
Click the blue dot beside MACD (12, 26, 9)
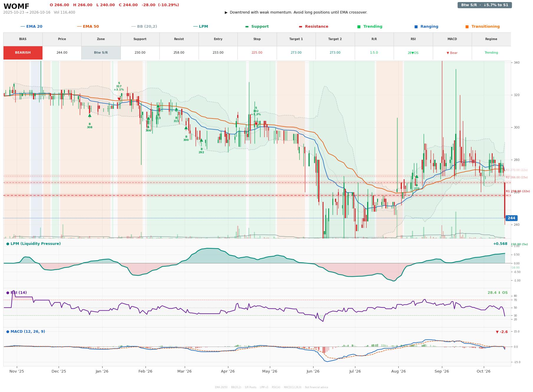pyautogui.click(x=8, y=332)
